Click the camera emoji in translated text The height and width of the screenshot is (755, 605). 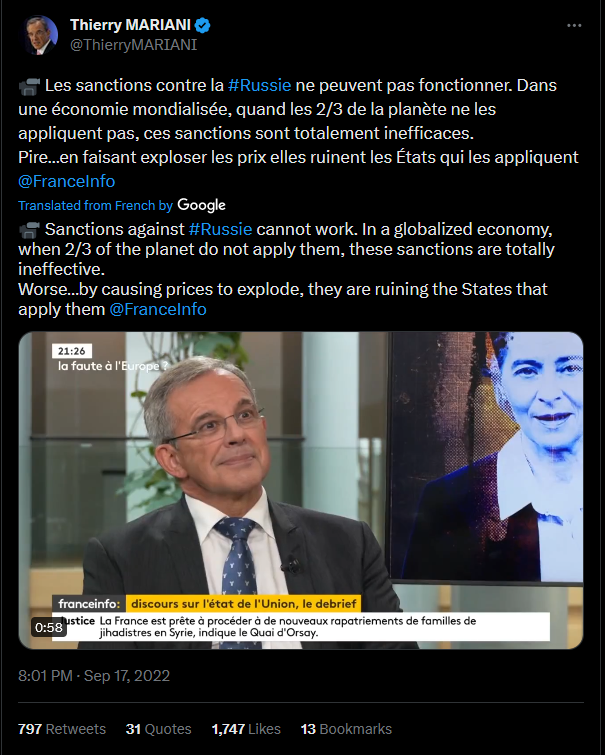tap(29, 230)
